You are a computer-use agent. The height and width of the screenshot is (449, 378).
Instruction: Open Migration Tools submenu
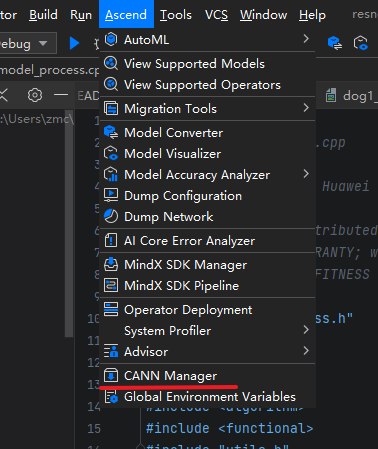207,109
